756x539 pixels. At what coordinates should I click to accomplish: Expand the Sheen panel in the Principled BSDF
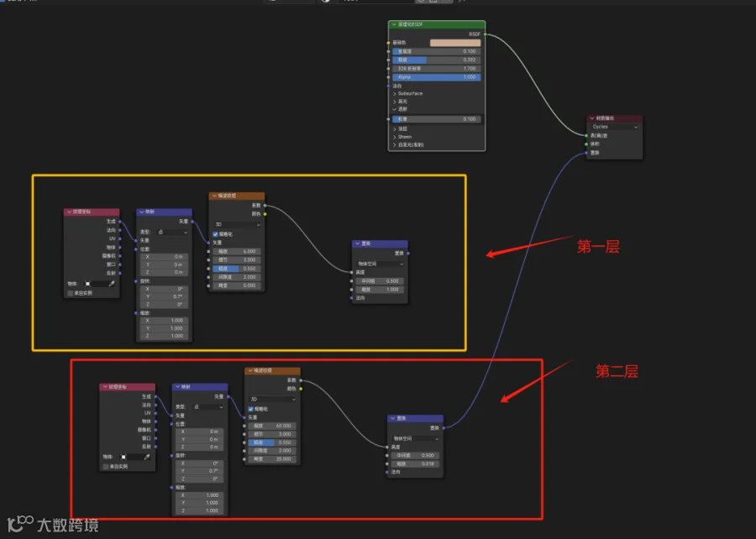click(402, 137)
